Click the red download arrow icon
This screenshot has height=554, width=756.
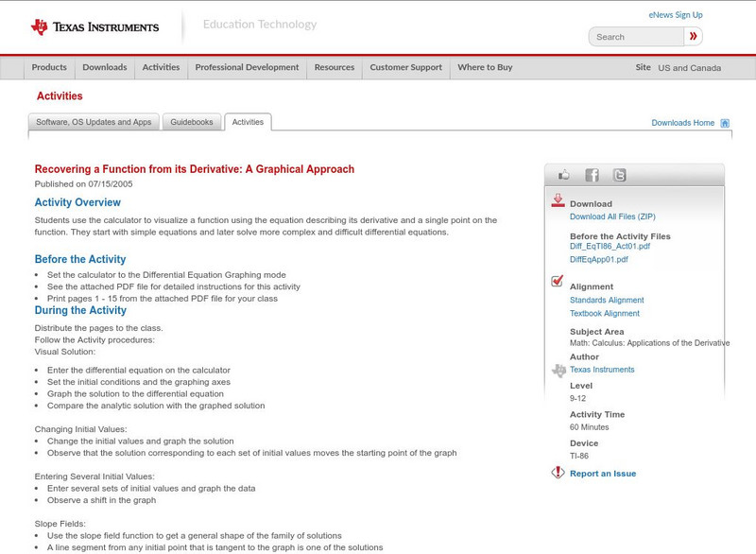(x=558, y=200)
